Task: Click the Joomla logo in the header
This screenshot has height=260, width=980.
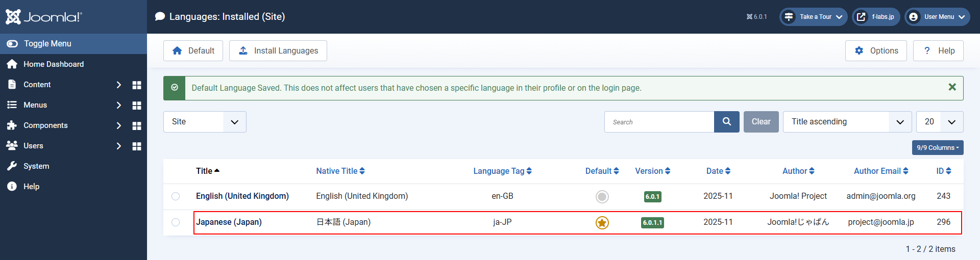Action: click(x=43, y=17)
